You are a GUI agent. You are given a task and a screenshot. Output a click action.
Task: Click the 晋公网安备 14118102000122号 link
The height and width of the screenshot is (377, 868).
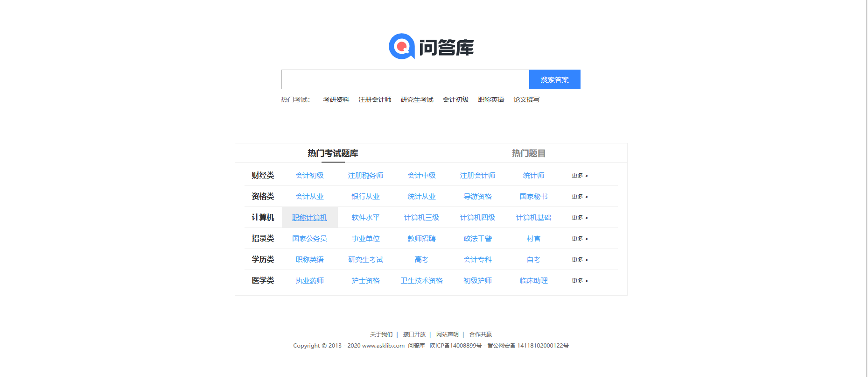[x=528, y=346]
